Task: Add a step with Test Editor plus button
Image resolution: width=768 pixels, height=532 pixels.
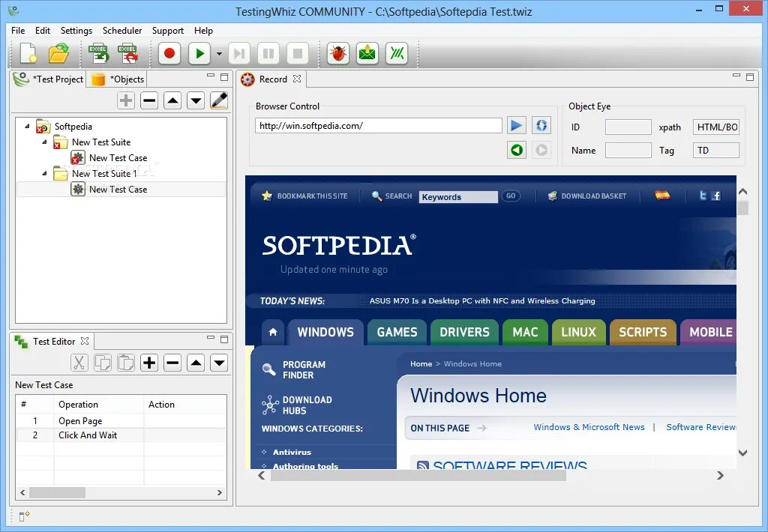Action: pos(149,363)
